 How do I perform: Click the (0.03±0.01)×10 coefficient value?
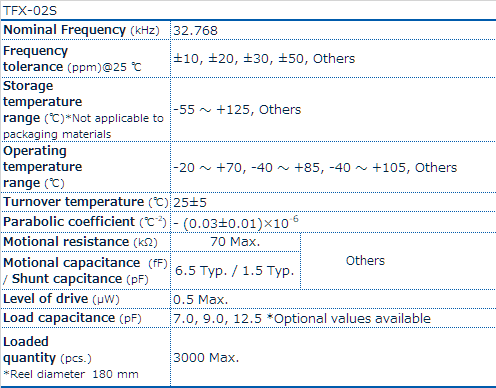pos(236,223)
